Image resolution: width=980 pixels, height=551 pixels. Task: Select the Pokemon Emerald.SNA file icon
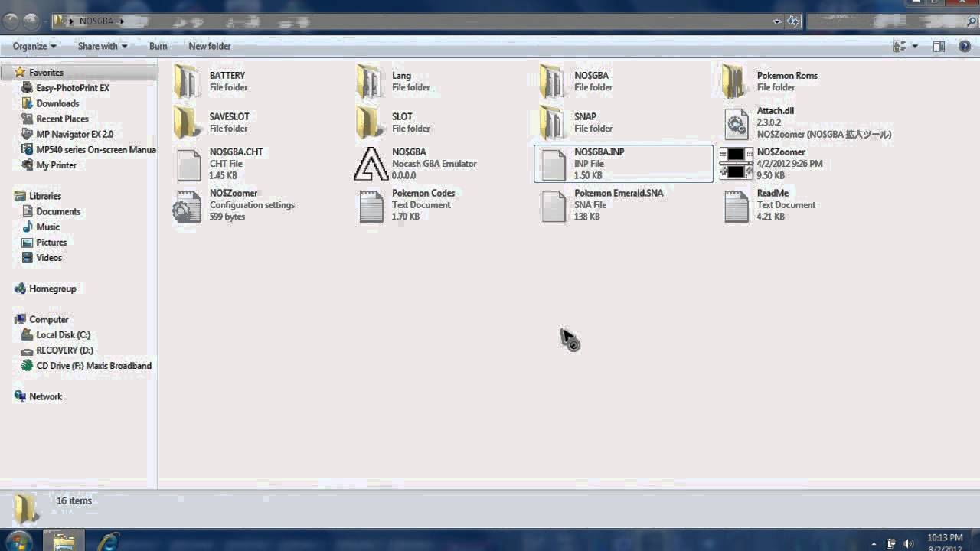553,207
